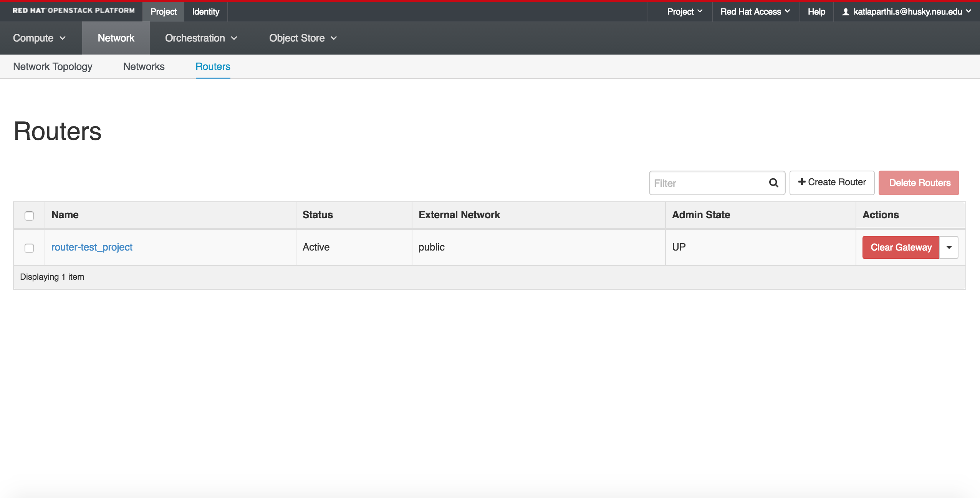Click the Red Hat OpenStack Platform logo

tap(74, 11)
